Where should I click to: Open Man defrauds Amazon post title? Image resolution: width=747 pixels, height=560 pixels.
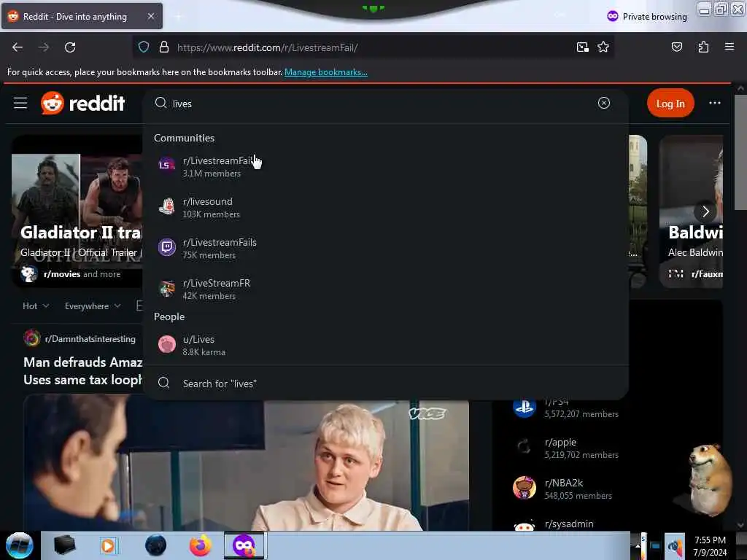[x=82, y=371]
